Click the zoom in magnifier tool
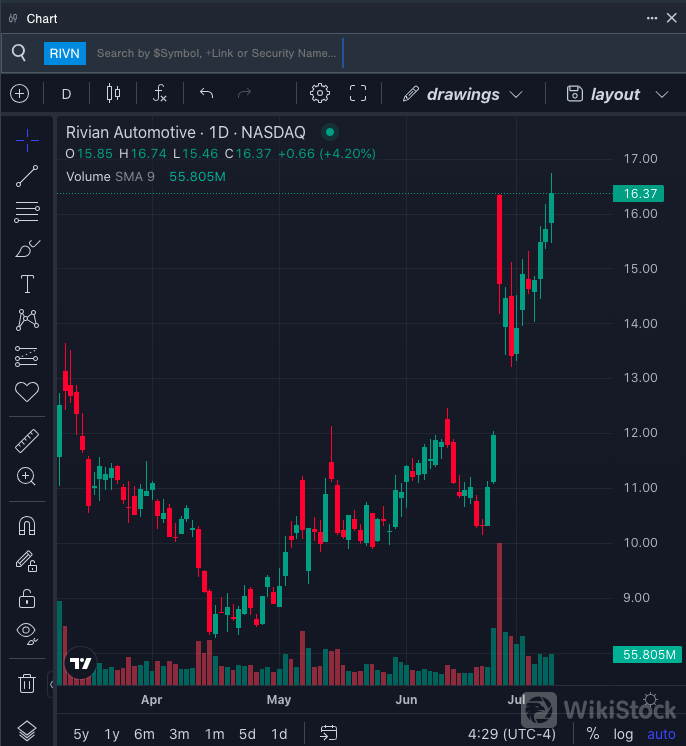 click(27, 476)
